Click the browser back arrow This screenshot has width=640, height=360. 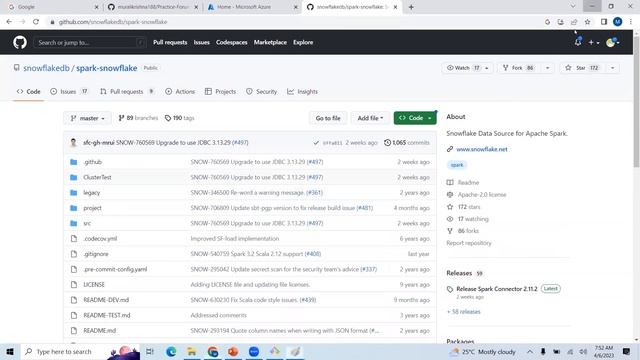9,22
